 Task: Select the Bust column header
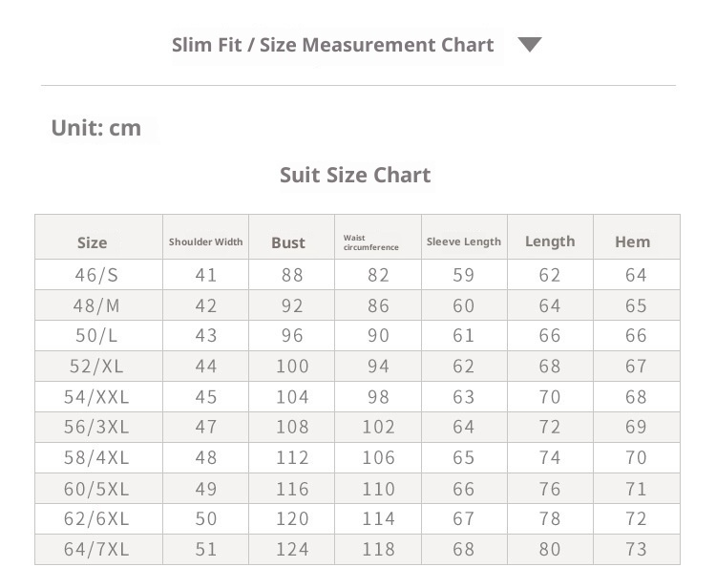(288, 242)
